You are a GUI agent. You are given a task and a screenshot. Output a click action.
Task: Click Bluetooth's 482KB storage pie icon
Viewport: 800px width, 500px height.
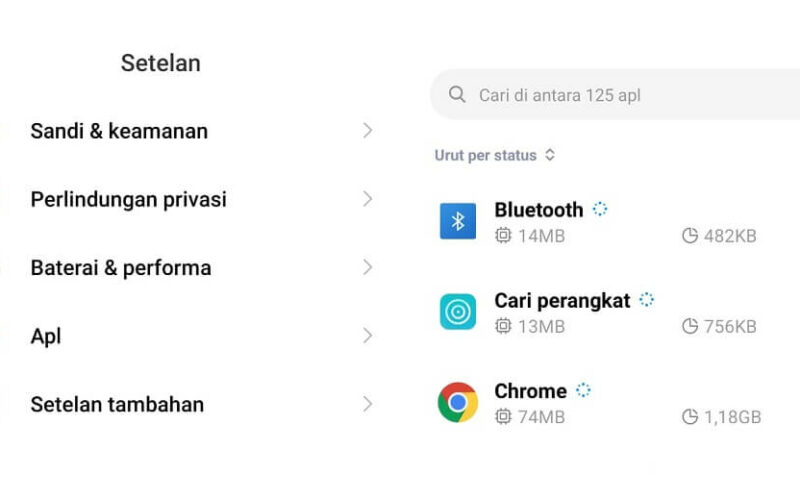690,235
